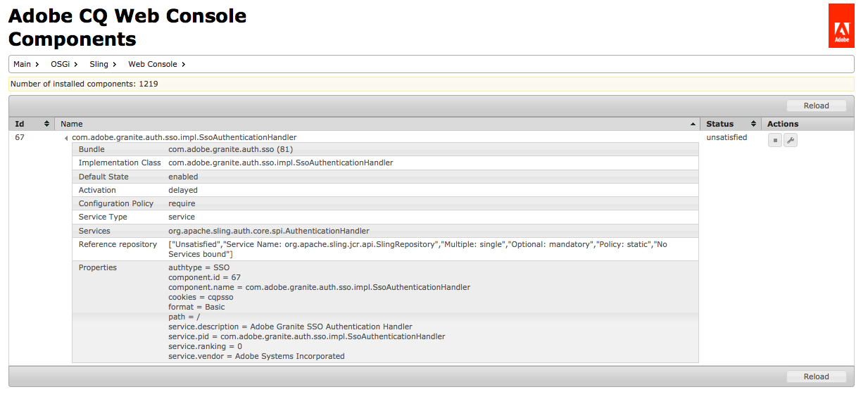The width and height of the screenshot is (868, 399).
Task: Click the top Reload button
Action: tap(816, 106)
